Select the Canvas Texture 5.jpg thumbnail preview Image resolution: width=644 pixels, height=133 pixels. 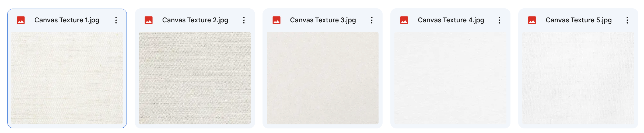click(x=578, y=78)
